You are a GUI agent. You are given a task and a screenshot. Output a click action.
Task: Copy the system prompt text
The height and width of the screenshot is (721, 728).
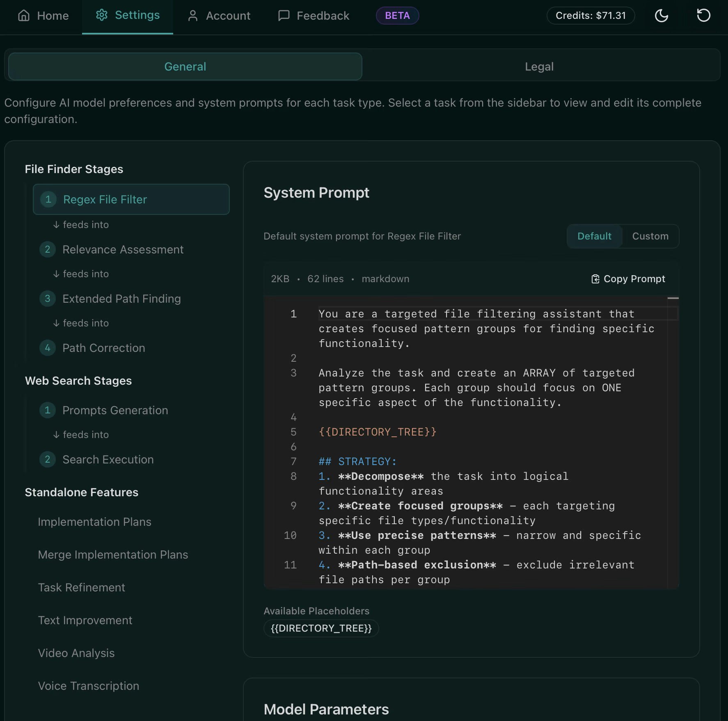(628, 279)
